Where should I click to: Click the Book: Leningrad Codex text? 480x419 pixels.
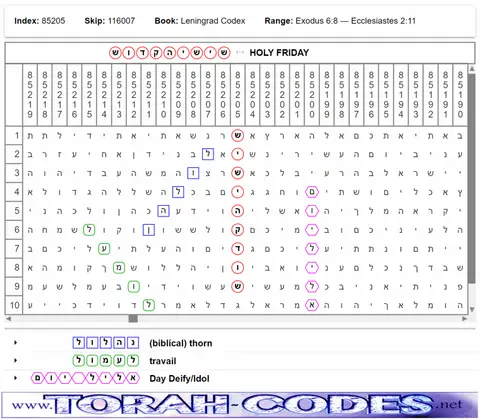(x=200, y=21)
